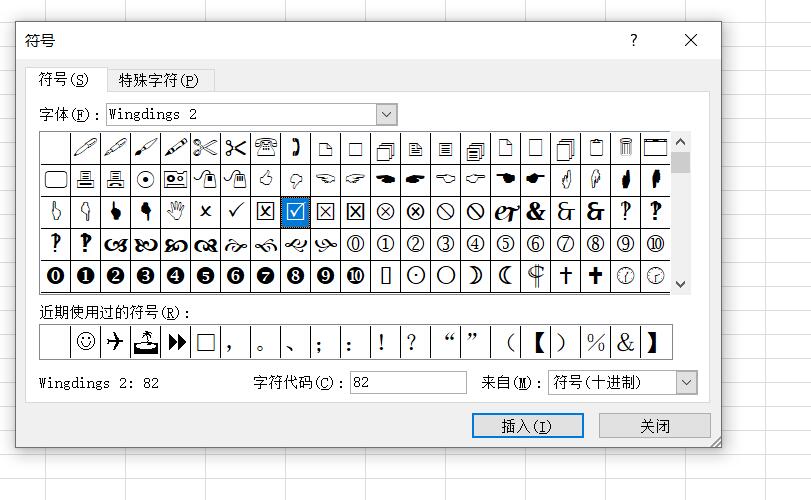This screenshot has width=811, height=500.
Task: Select the fast-forward arrows recent symbol
Action: tap(177, 342)
